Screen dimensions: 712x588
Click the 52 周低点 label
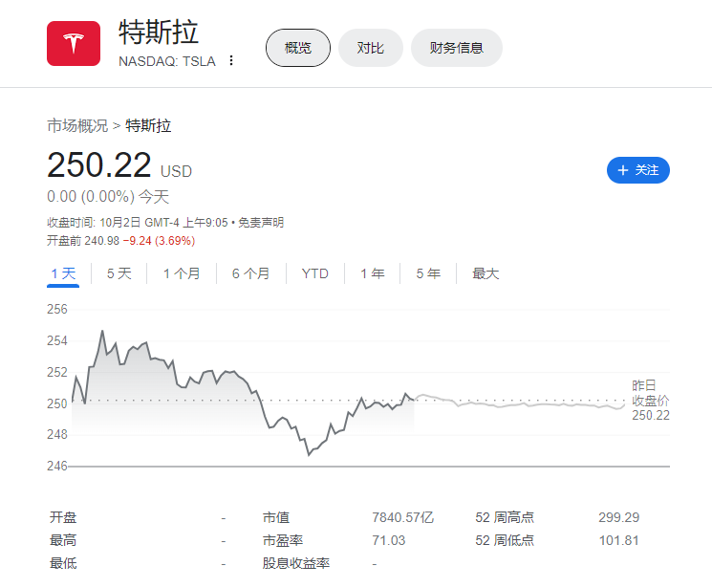(x=505, y=541)
